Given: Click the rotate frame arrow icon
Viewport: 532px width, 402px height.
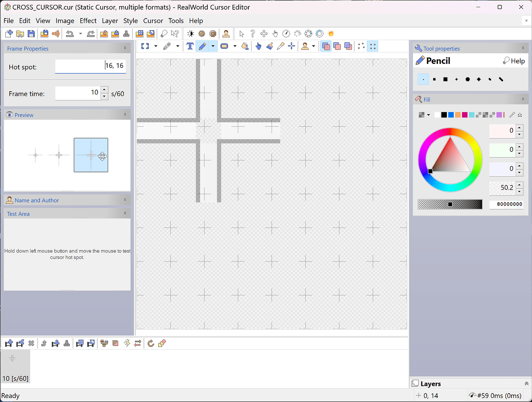Looking at the screenshot, I should pos(151,343).
